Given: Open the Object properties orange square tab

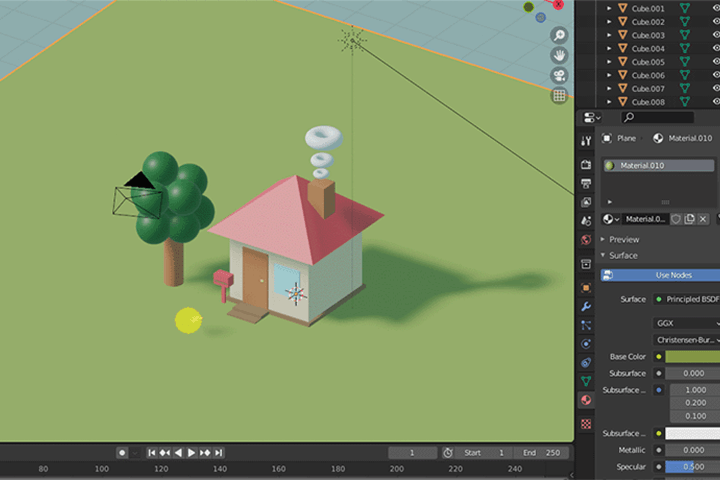Looking at the screenshot, I should tap(586, 288).
